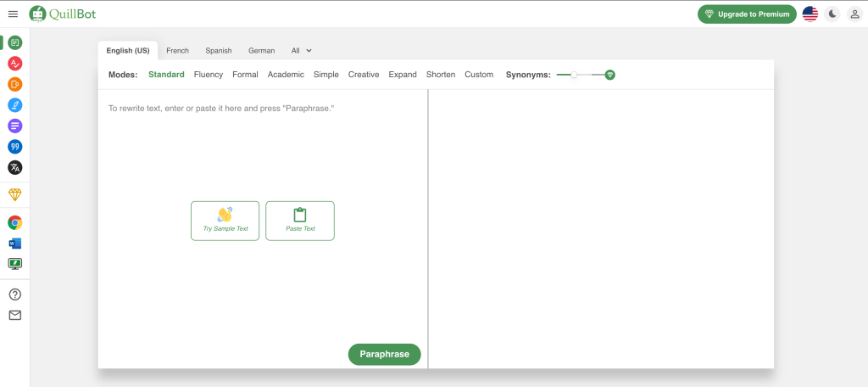This screenshot has height=387, width=868.
Task: Expand the All languages dropdown
Action: [302, 50]
